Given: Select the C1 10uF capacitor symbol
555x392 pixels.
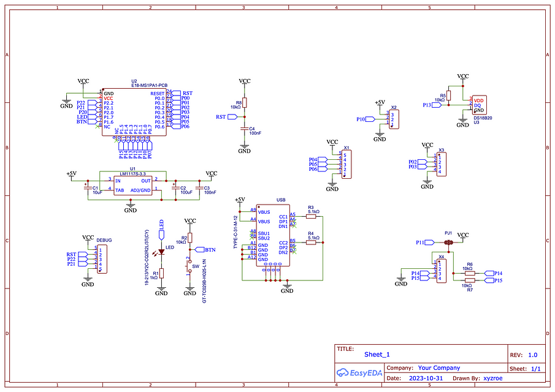Looking at the screenshot, I should [88, 188].
